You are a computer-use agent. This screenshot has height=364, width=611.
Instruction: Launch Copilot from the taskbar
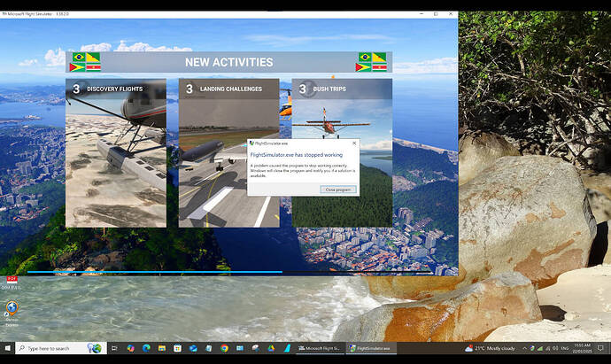point(130,348)
